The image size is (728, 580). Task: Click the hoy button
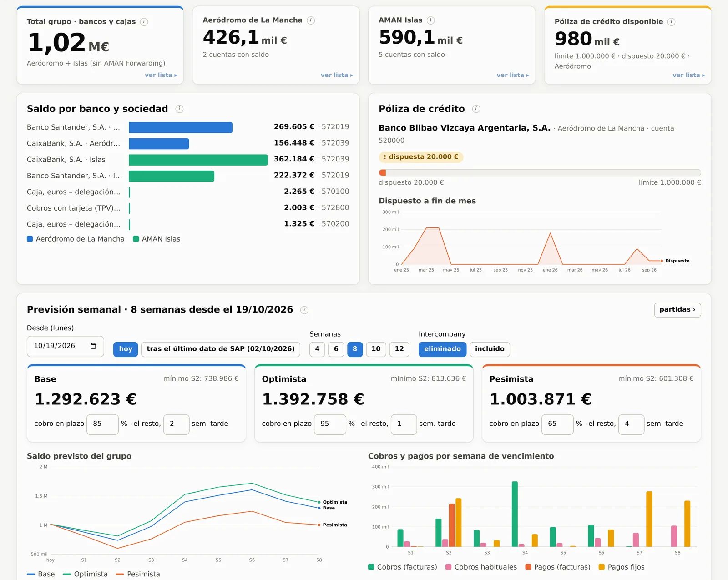click(x=126, y=349)
